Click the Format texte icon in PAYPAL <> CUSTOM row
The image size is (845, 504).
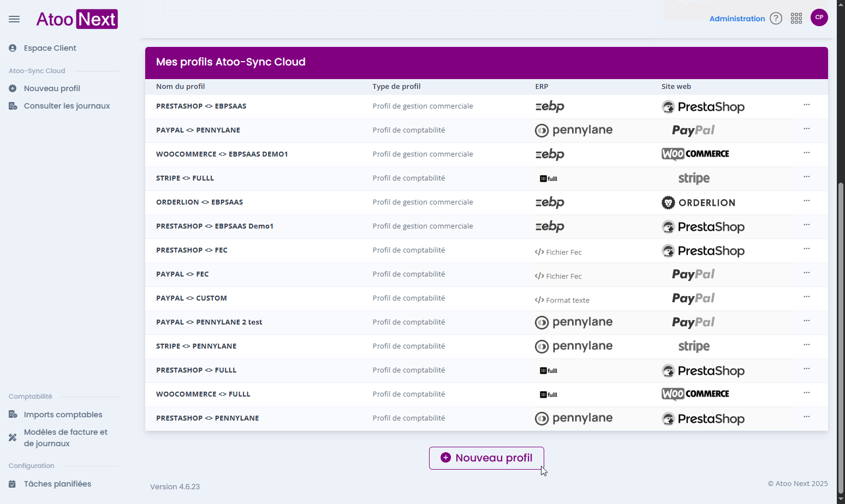[539, 300]
